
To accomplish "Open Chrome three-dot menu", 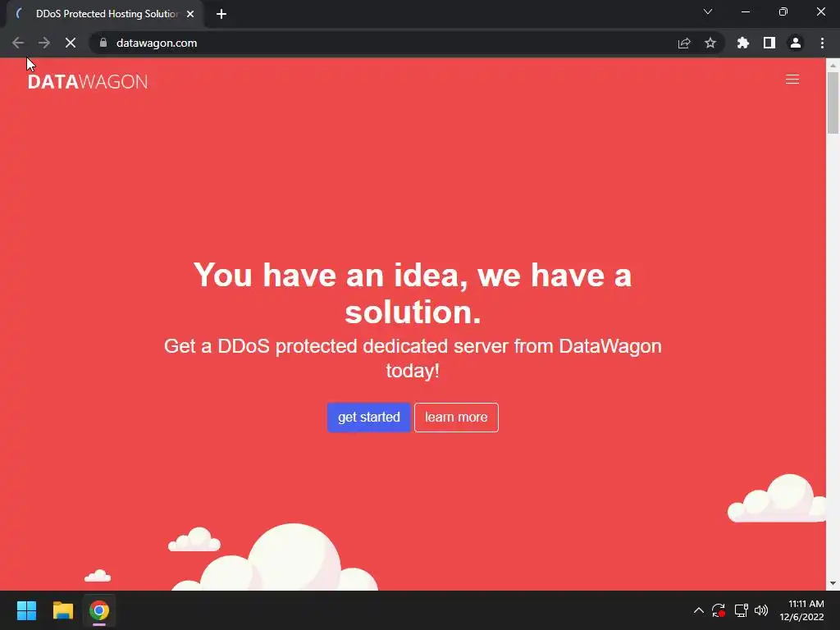I will 822,43.
